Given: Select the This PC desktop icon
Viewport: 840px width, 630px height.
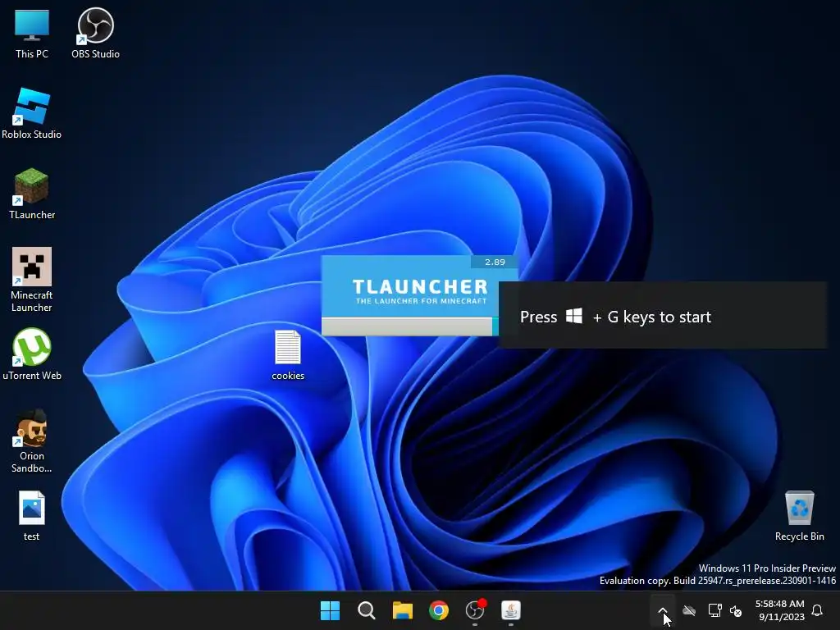Looking at the screenshot, I should pos(32,33).
